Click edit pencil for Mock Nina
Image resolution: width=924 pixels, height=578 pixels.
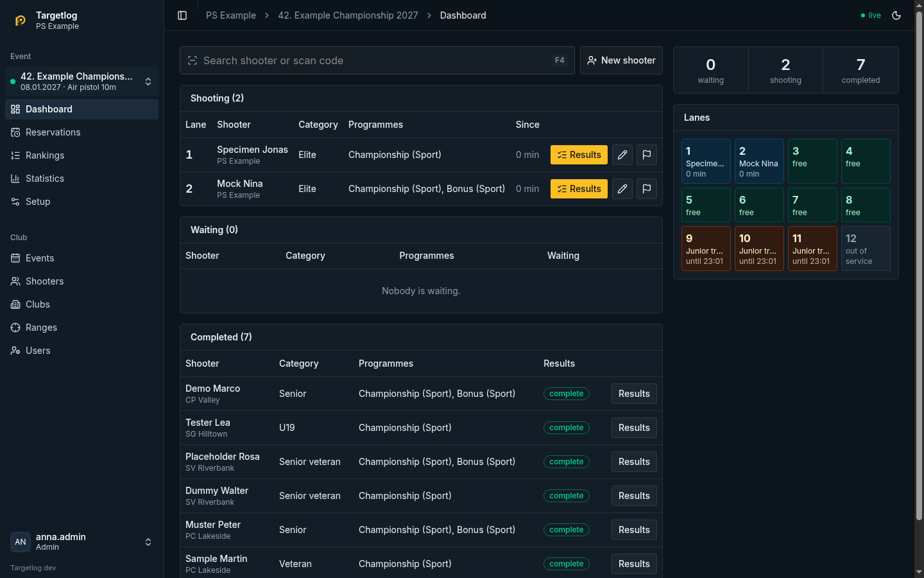pyautogui.click(x=622, y=189)
